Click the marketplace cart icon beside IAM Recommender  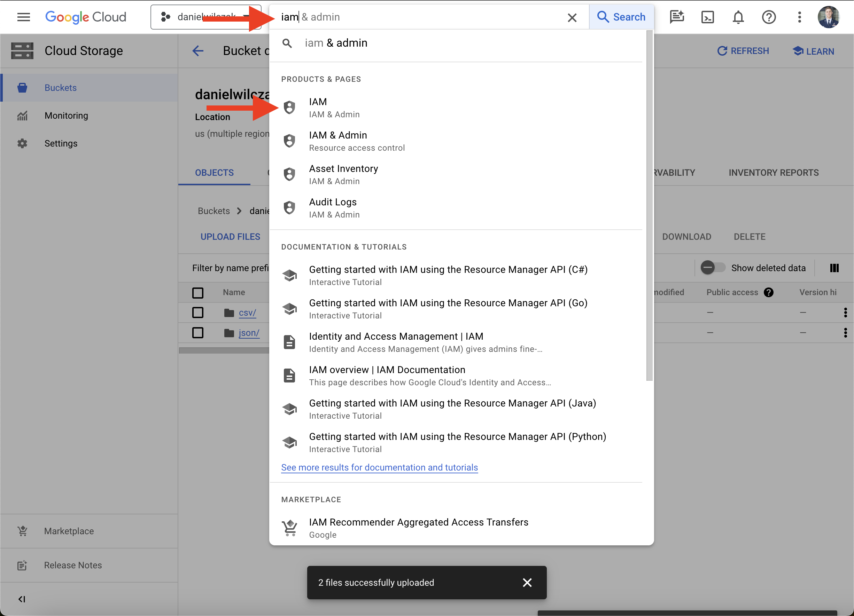coord(289,528)
